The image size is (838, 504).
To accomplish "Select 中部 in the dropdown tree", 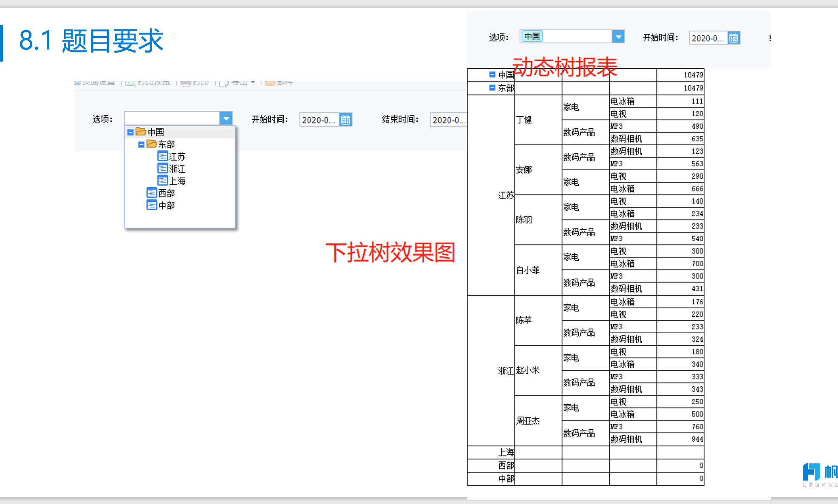I will click(167, 206).
